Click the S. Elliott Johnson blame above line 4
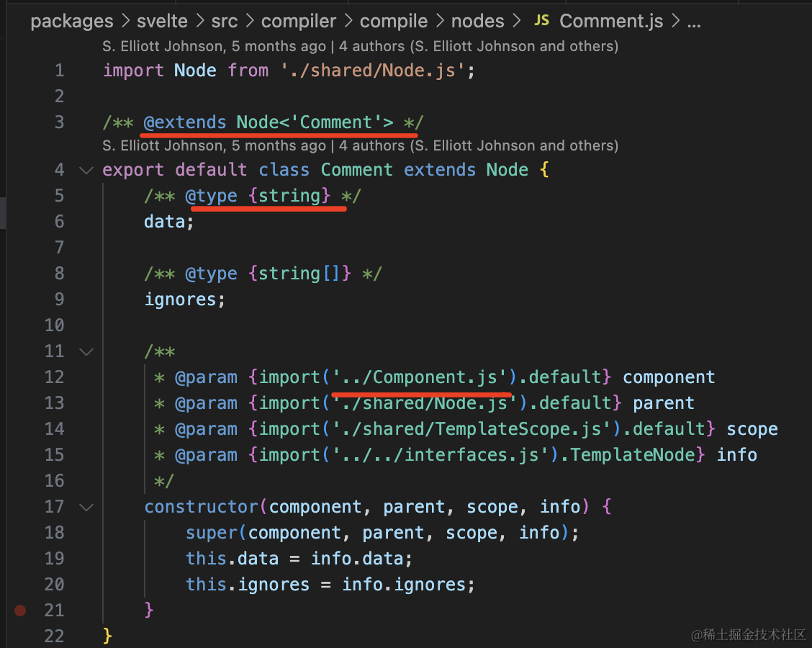 pos(213,146)
